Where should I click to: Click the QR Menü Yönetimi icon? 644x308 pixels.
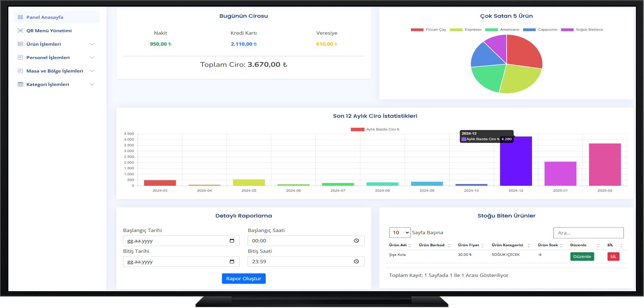(x=20, y=31)
